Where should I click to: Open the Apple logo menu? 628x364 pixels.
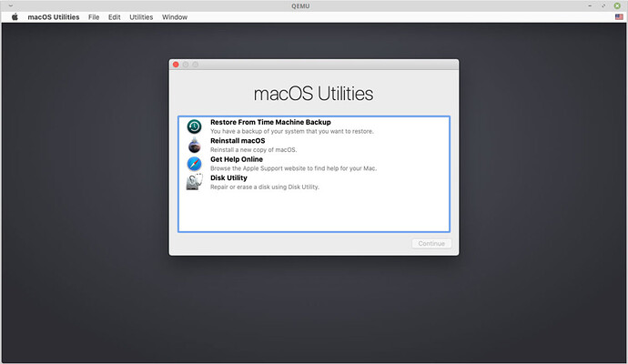click(15, 17)
